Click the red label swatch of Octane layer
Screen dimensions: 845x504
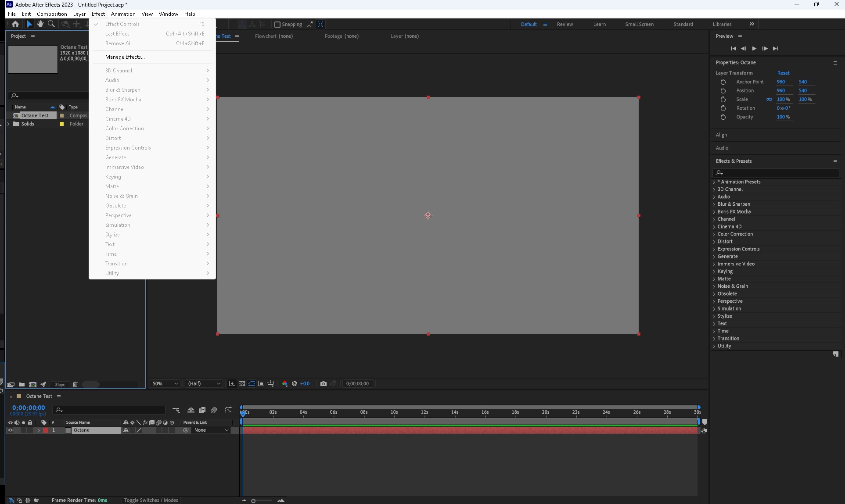click(x=46, y=430)
